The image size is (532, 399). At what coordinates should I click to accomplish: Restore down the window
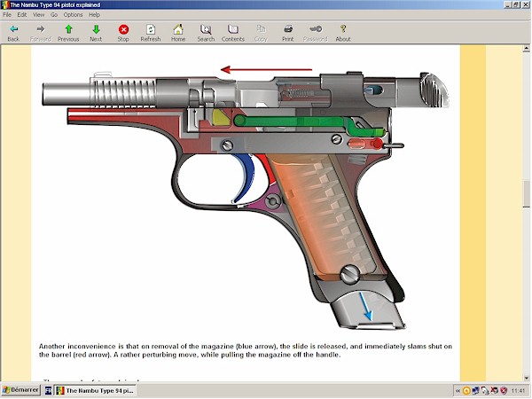pyautogui.click(x=516, y=4)
